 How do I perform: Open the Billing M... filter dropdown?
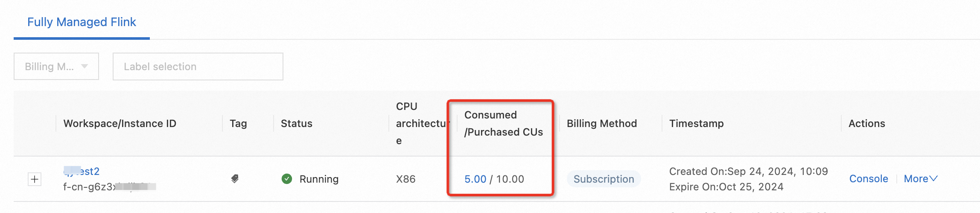coord(56,66)
